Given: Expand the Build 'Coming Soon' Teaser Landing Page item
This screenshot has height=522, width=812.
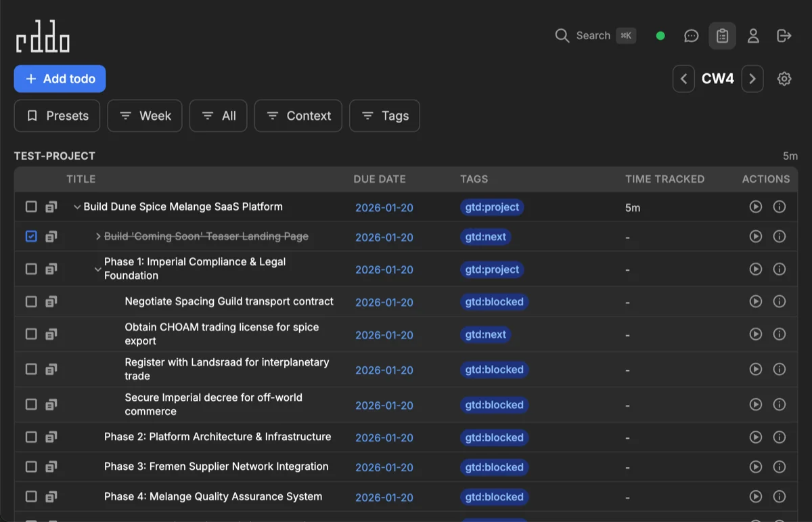Looking at the screenshot, I should click(97, 236).
